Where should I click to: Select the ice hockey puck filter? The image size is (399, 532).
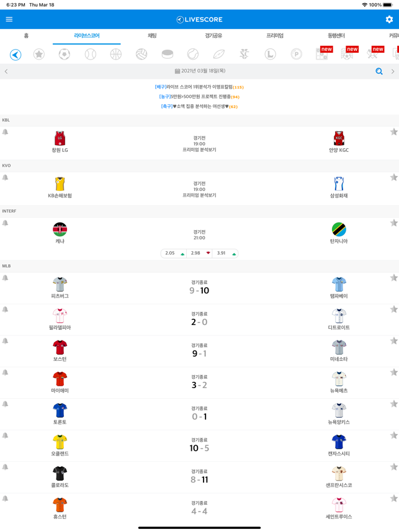[168, 55]
